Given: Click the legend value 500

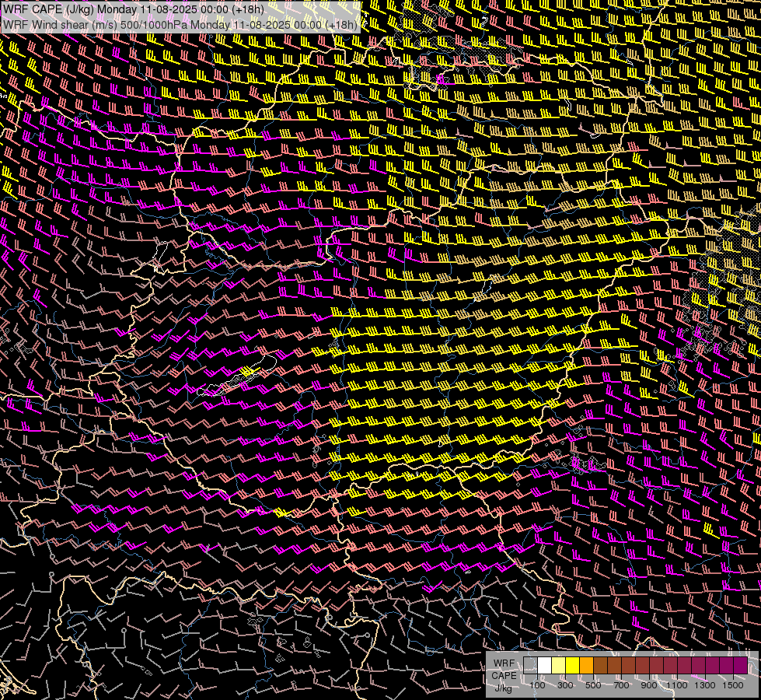Looking at the screenshot, I should (593, 685).
